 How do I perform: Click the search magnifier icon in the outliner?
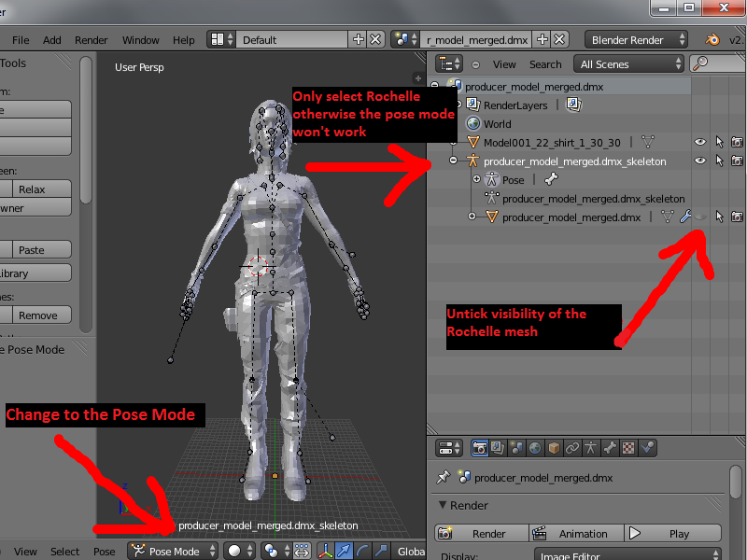pos(699,63)
